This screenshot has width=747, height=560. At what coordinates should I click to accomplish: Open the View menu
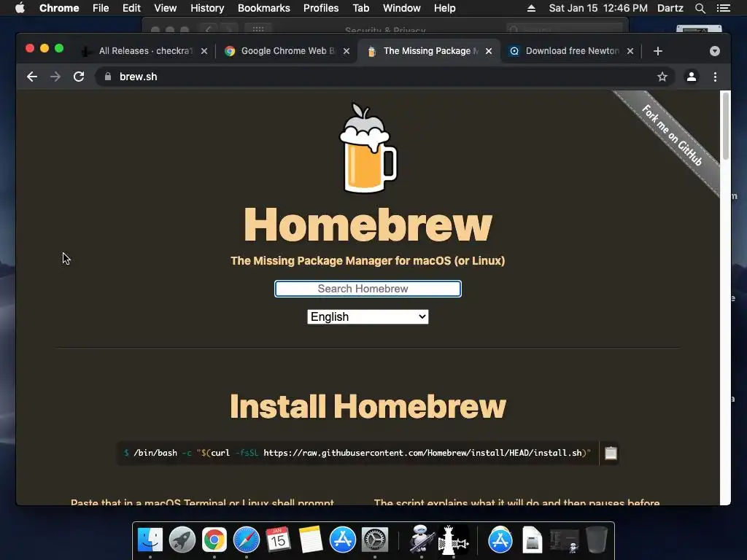click(166, 8)
